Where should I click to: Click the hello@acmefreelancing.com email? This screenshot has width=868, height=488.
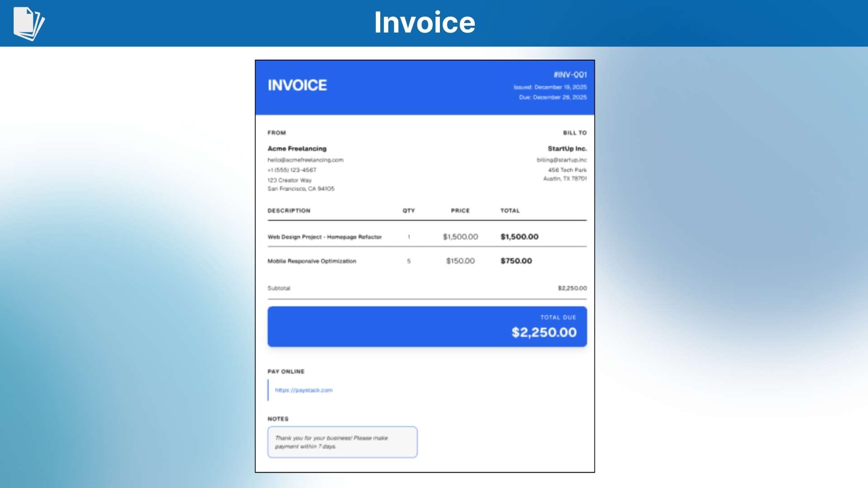coord(305,160)
